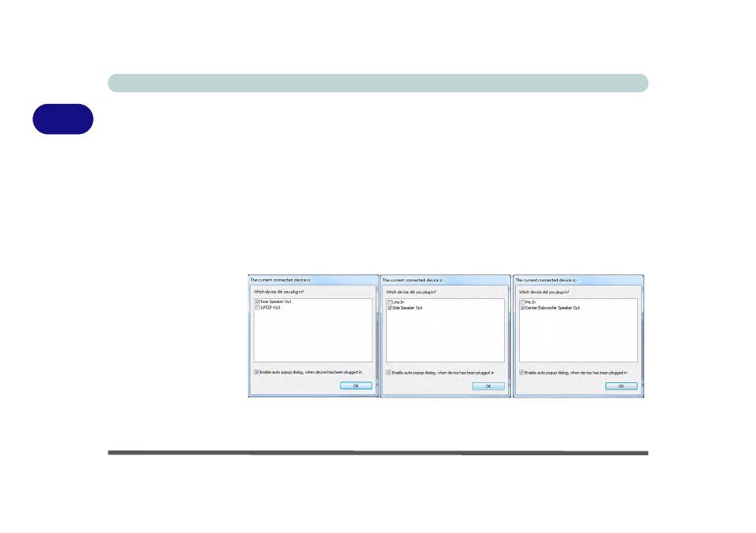This screenshot has width=756, height=533.
Task: Check the Line In checkbox
Action: click(x=390, y=302)
